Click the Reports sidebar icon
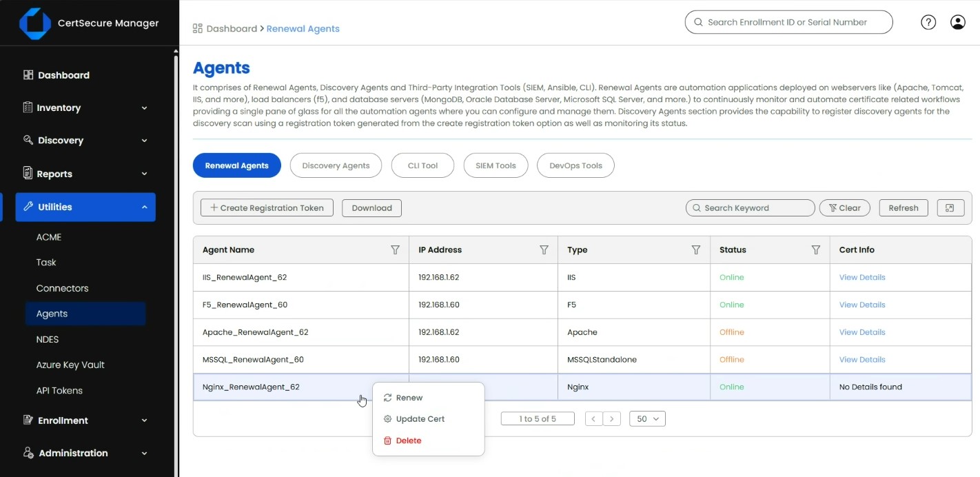Viewport: 980px width, 477px height. (28, 173)
